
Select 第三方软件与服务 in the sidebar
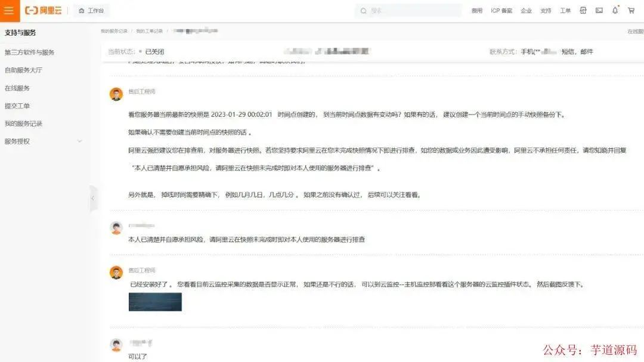tap(29, 52)
